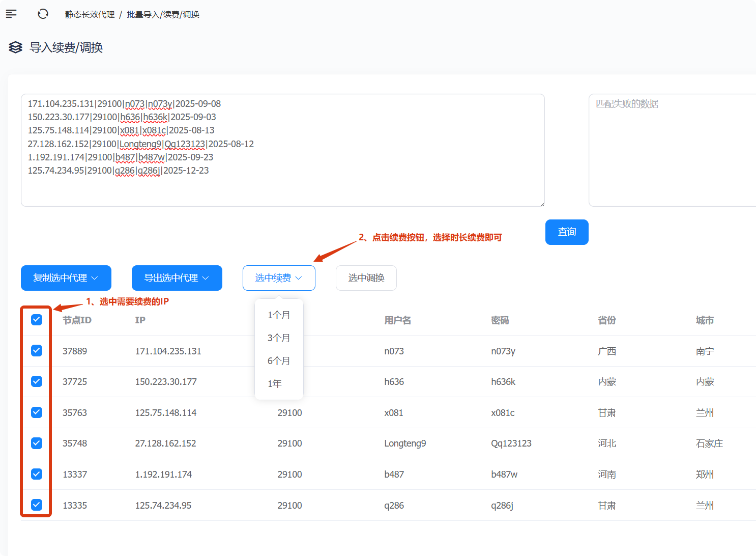Focus the 匹配失败的数据 textarea
The image size is (756, 556).
(672, 150)
